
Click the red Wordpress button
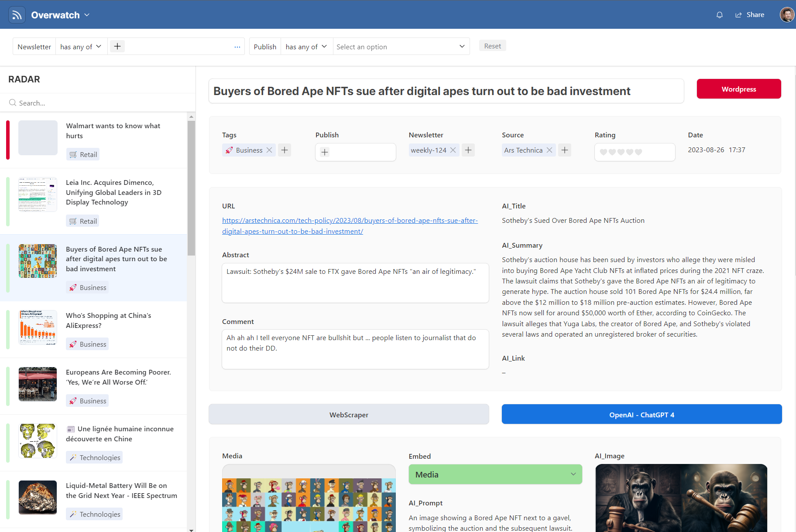[x=738, y=89]
